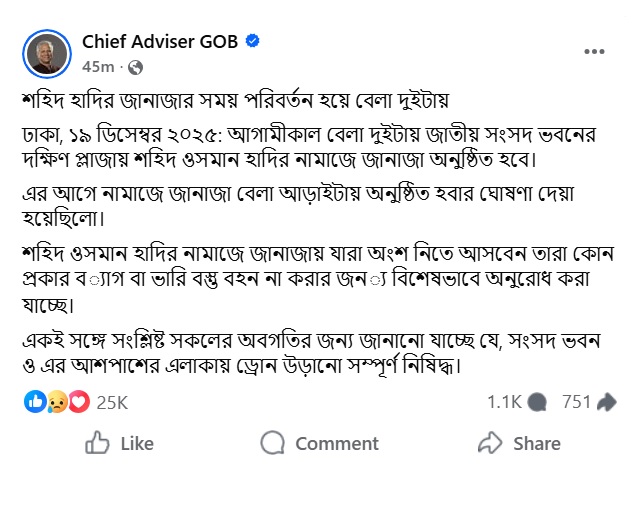
Task: Click the red heart reaction emoji
Action: 78,402
